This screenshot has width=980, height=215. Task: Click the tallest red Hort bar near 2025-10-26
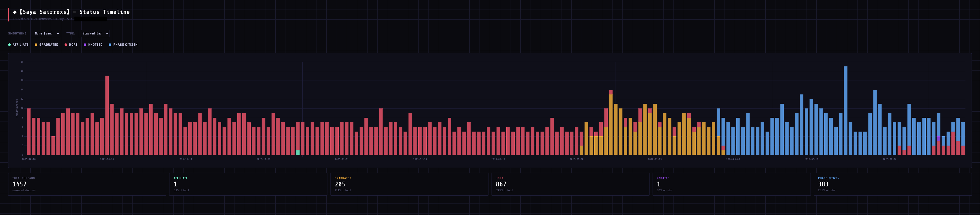pyautogui.click(x=107, y=115)
